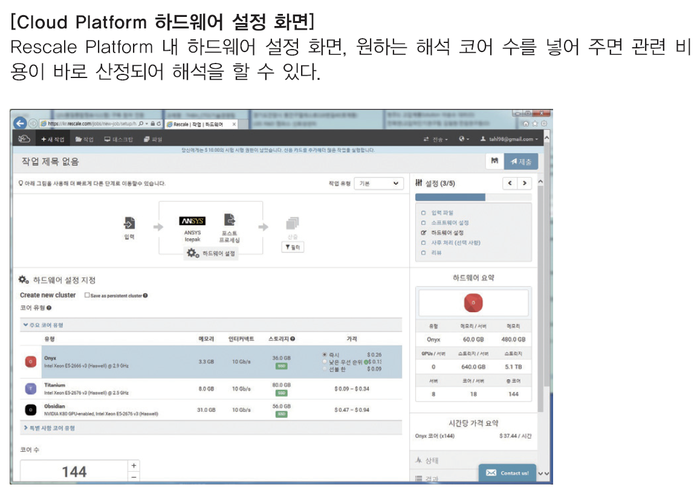Click the core count field showing 144

pyautogui.click(x=74, y=471)
